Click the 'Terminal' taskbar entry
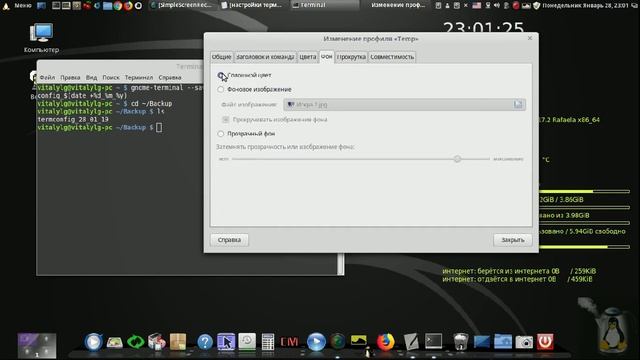The height and width of the screenshot is (360, 640). click(325, 5)
